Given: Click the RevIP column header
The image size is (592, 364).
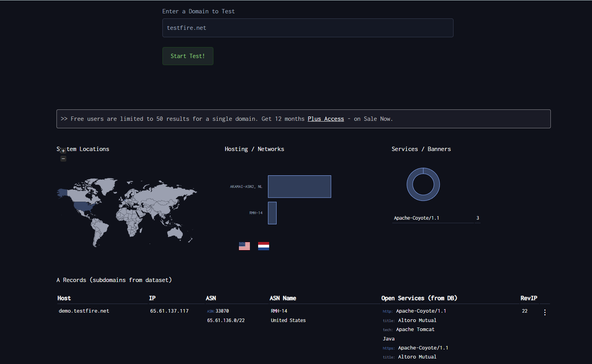Looking at the screenshot, I should [x=528, y=298].
